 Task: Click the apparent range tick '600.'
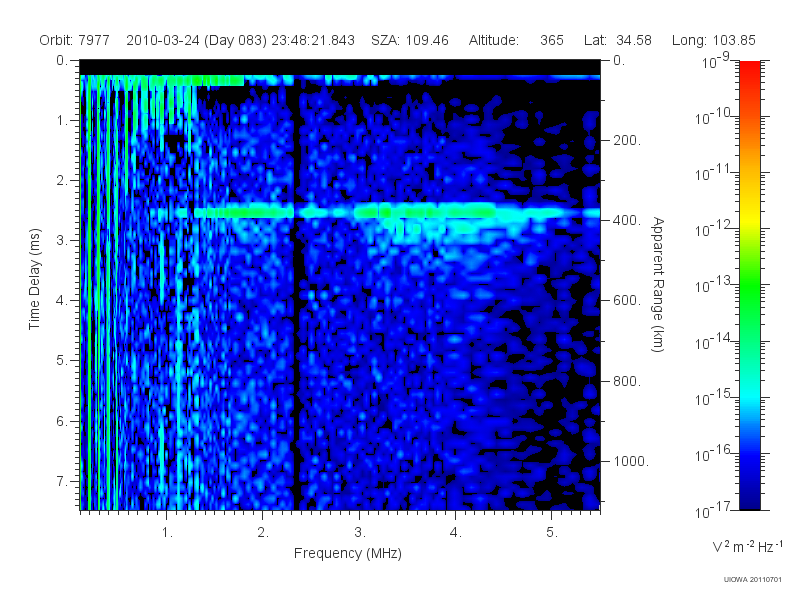(627, 301)
